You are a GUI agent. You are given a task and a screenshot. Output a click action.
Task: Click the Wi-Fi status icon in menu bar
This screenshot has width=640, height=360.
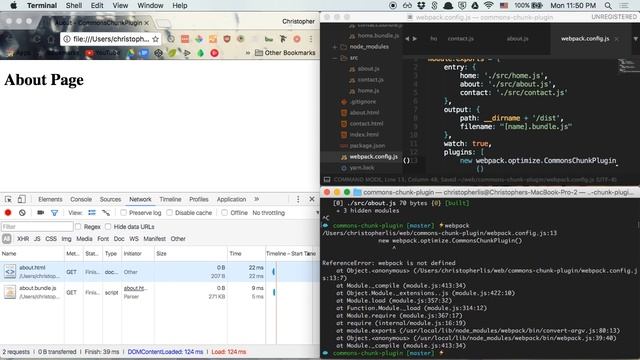(489, 5)
